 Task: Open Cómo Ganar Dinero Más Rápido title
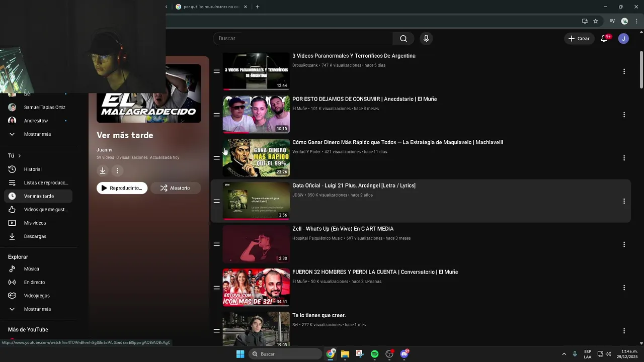(x=397, y=142)
